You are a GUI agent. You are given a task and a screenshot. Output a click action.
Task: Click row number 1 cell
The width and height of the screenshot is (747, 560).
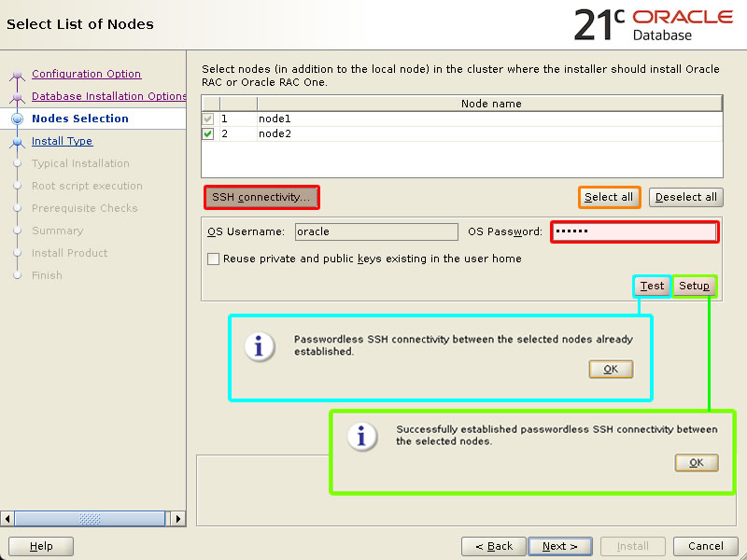click(238, 119)
